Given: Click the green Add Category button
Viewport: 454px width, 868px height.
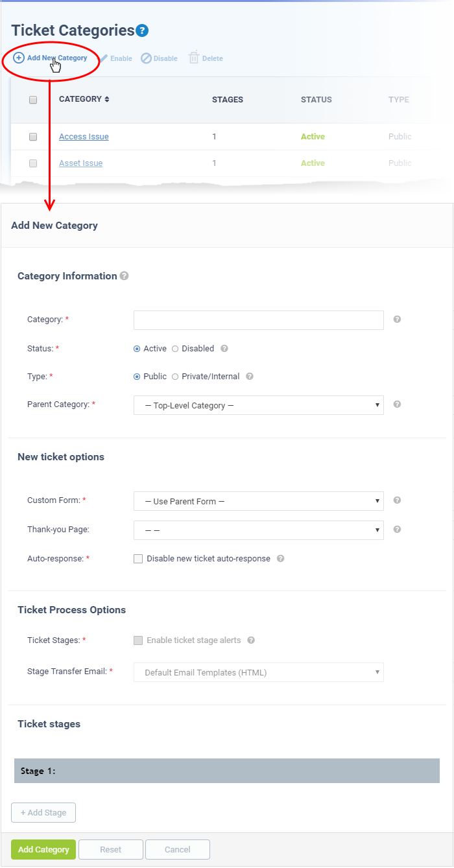Looking at the screenshot, I should (x=43, y=849).
